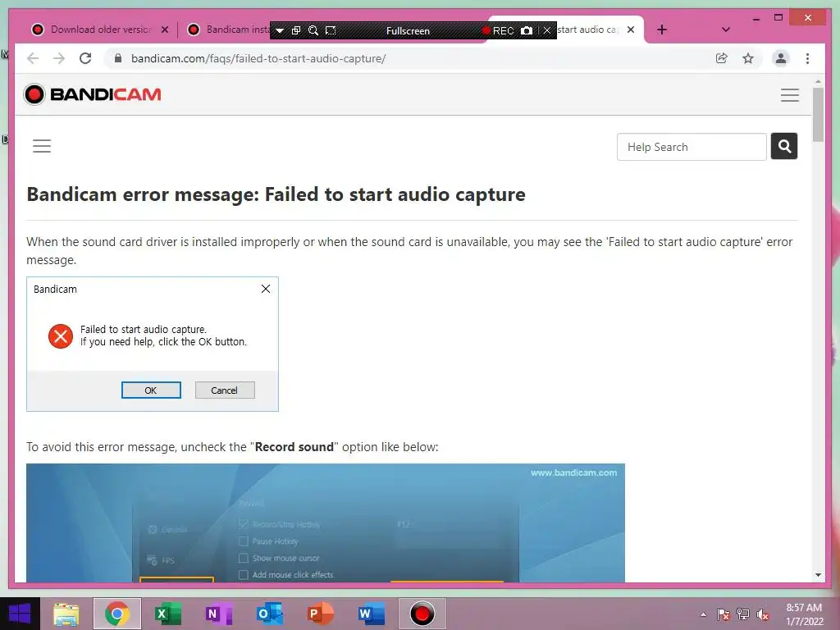
Task: Open the taskbar clock showing 8:57 AM
Action: [804, 614]
